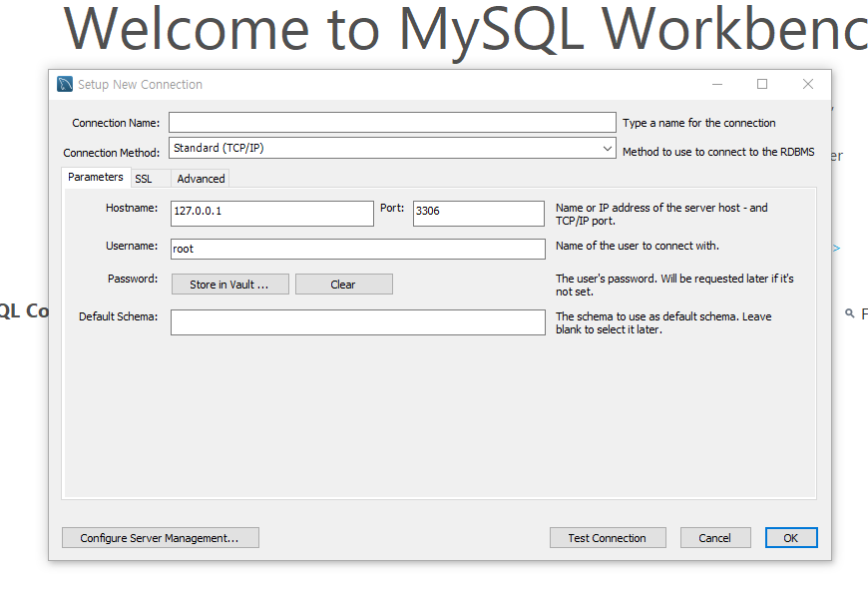Image resolution: width=868 pixels, height=592 pixels.
Task: Maximize the Setup New Connection dialog
Action: coord(762,84)
